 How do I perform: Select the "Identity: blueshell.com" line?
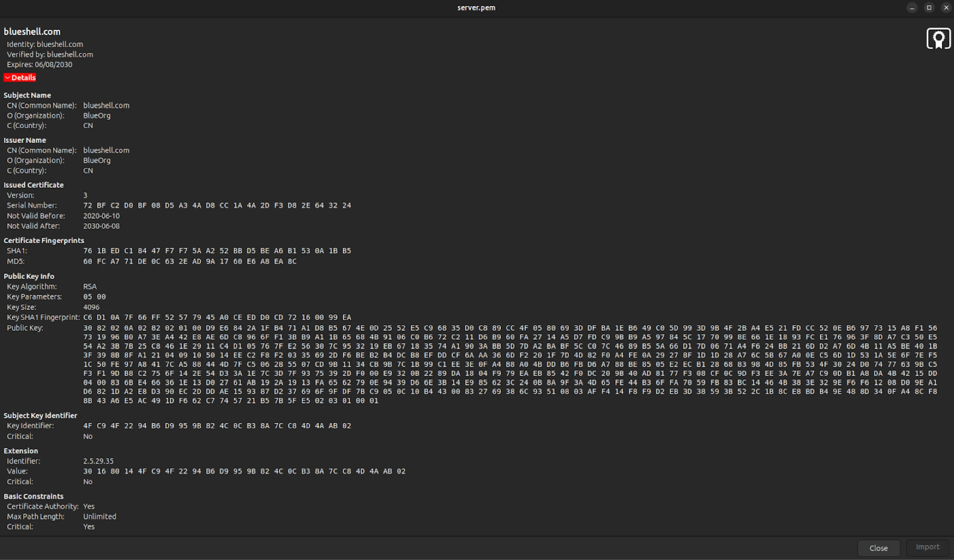pos(45,44)
